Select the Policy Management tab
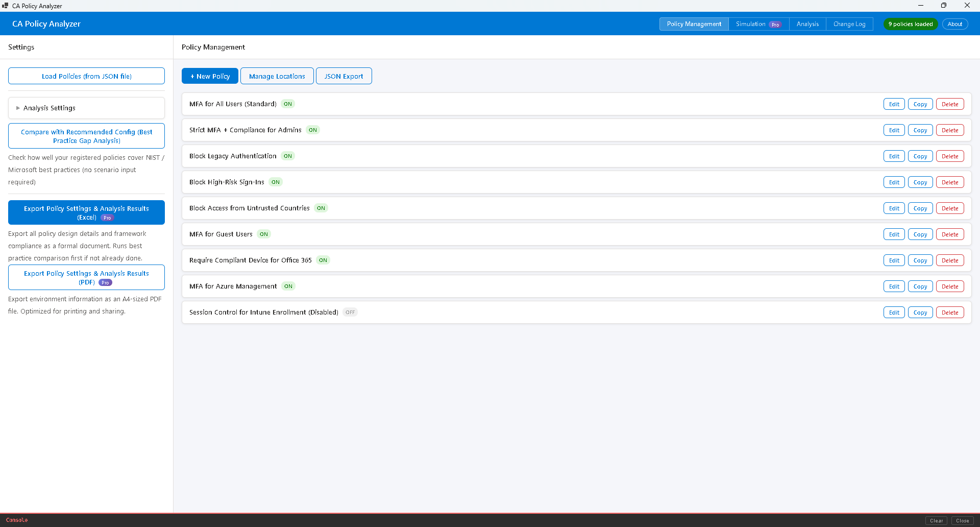 693,24
